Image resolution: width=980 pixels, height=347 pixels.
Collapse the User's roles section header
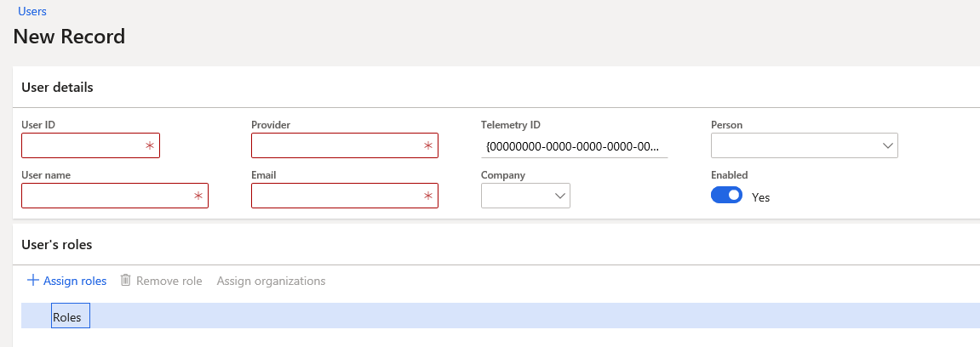pyautogui.click(x=56, y=245)
